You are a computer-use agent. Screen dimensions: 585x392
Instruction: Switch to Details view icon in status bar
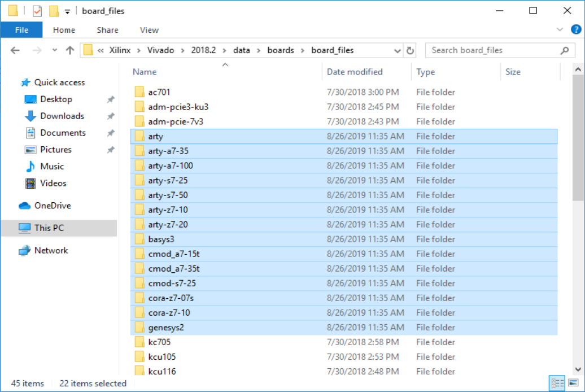557,383
